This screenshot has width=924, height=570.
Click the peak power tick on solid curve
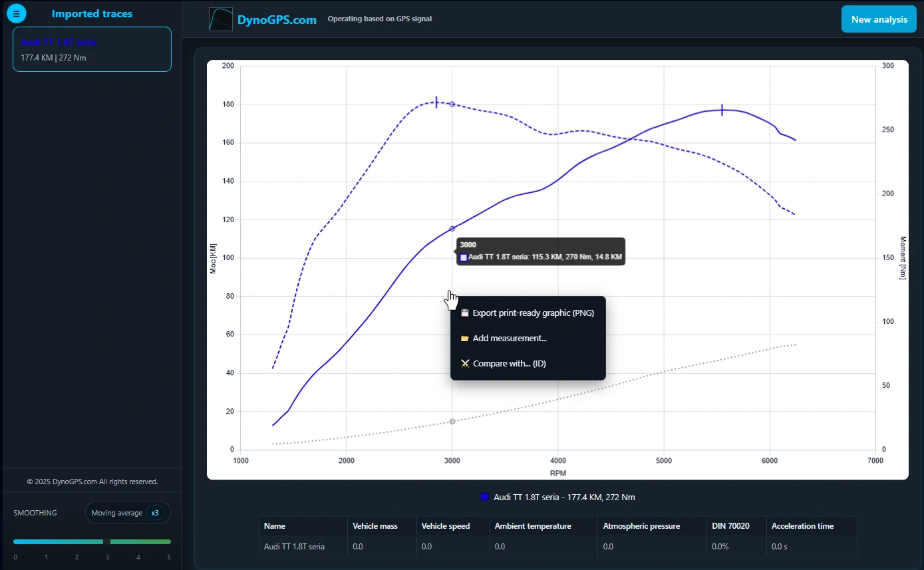tap(722, 110)
